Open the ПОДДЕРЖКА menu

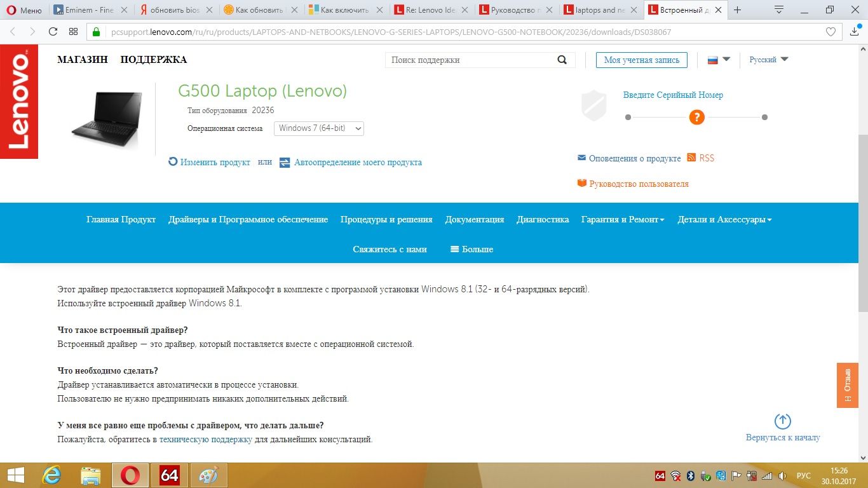pos(154,60)
